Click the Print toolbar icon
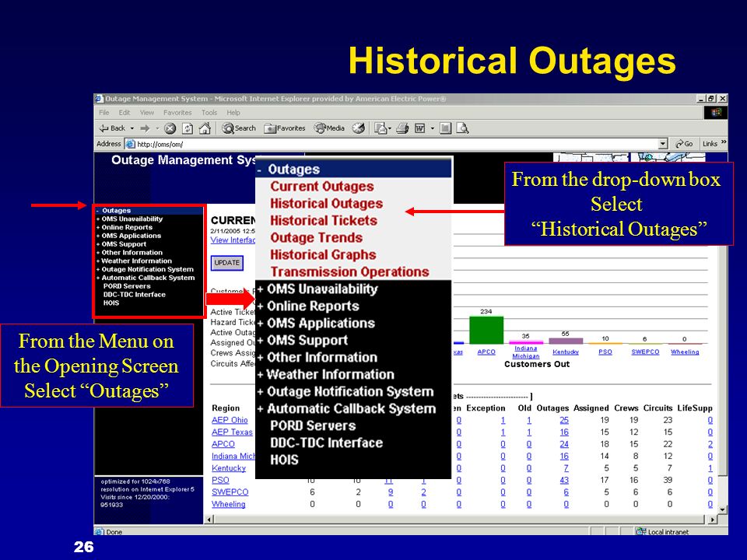Viewport: 747px width, 560px height. [x=402, y=128]
